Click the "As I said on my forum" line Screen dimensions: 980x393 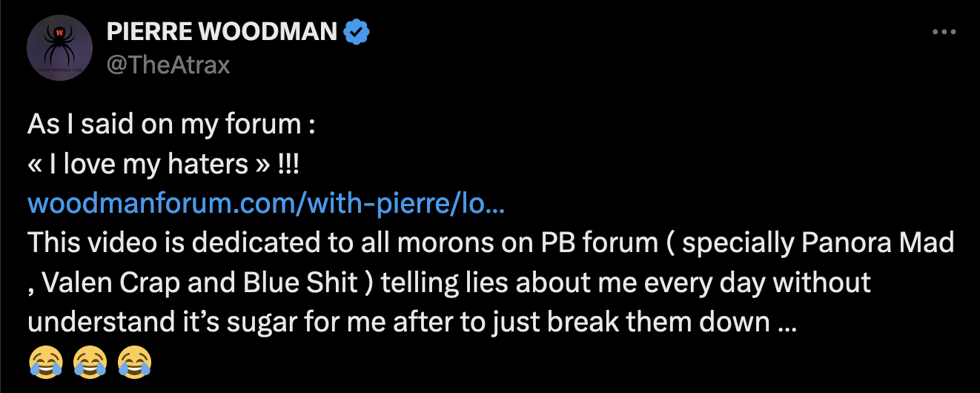click(x=172, y=124)
